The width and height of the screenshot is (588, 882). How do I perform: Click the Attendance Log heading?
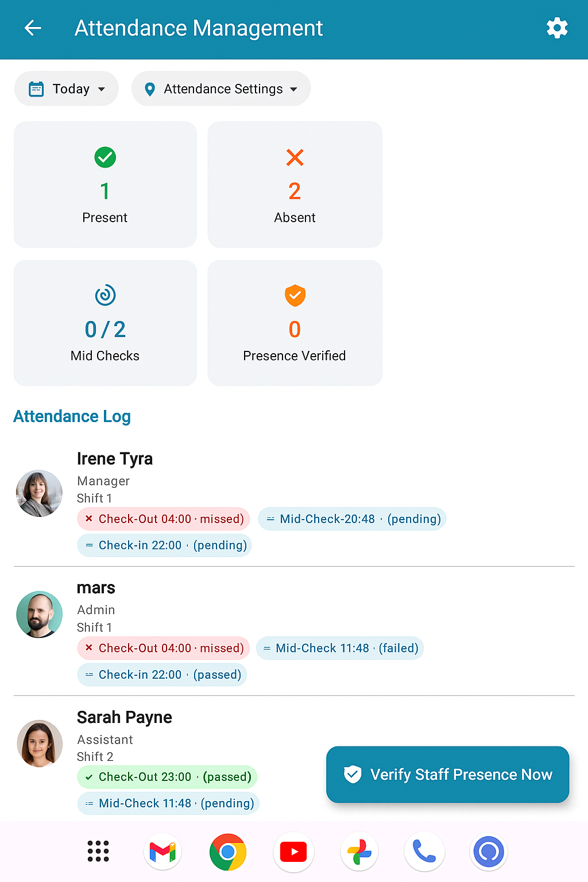tap(72, 416)
